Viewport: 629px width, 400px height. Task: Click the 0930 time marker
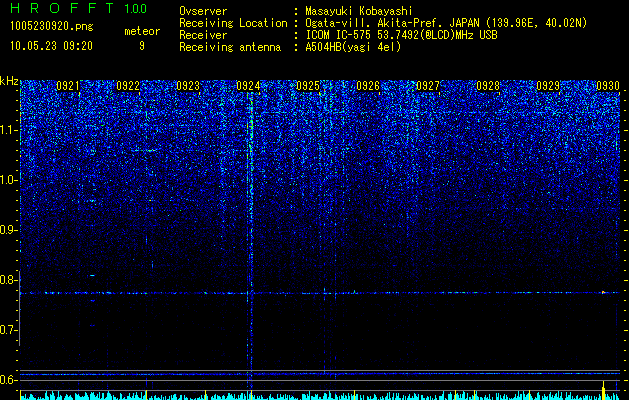(x=608, y=86)
